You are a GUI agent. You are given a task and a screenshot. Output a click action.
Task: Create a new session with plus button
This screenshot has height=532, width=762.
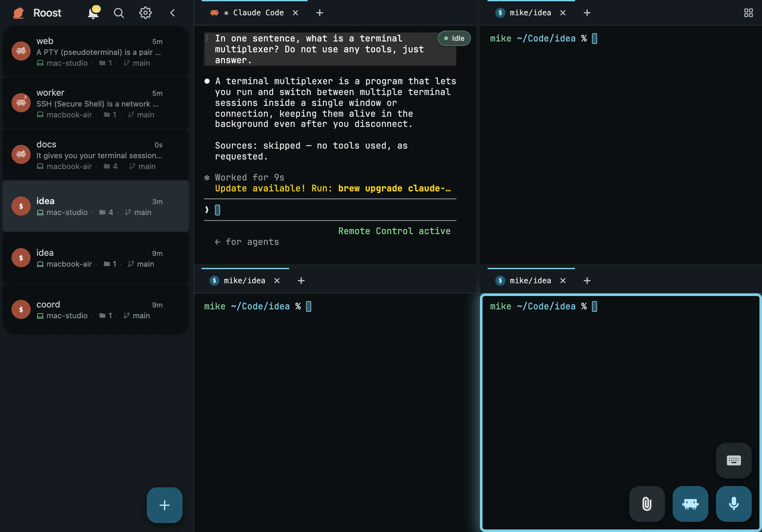[165, 505]
